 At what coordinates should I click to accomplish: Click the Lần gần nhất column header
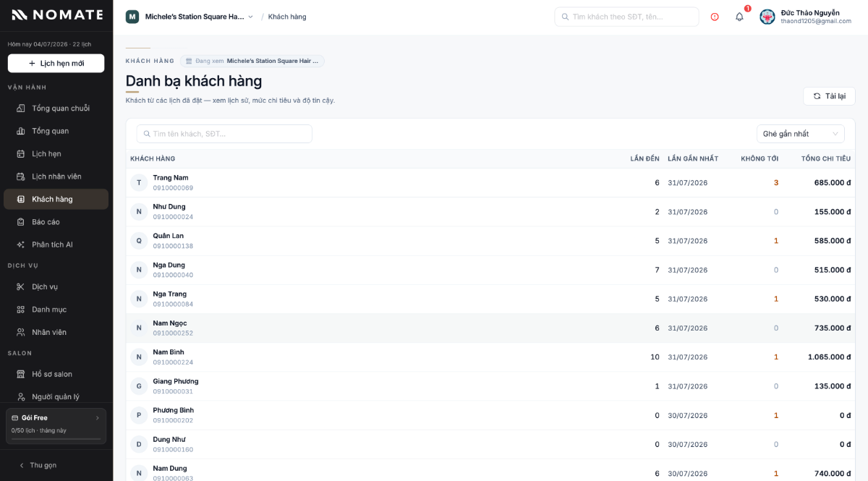693,158
